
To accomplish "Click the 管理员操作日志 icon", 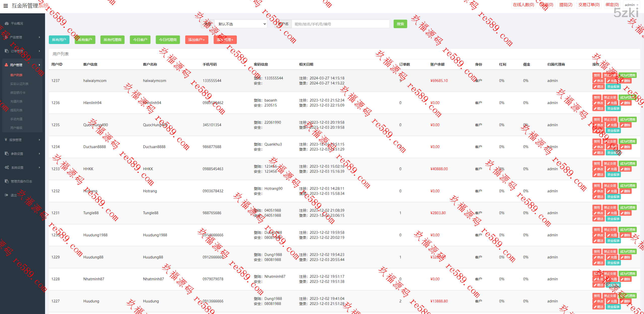I will click(x=7, y=181).
